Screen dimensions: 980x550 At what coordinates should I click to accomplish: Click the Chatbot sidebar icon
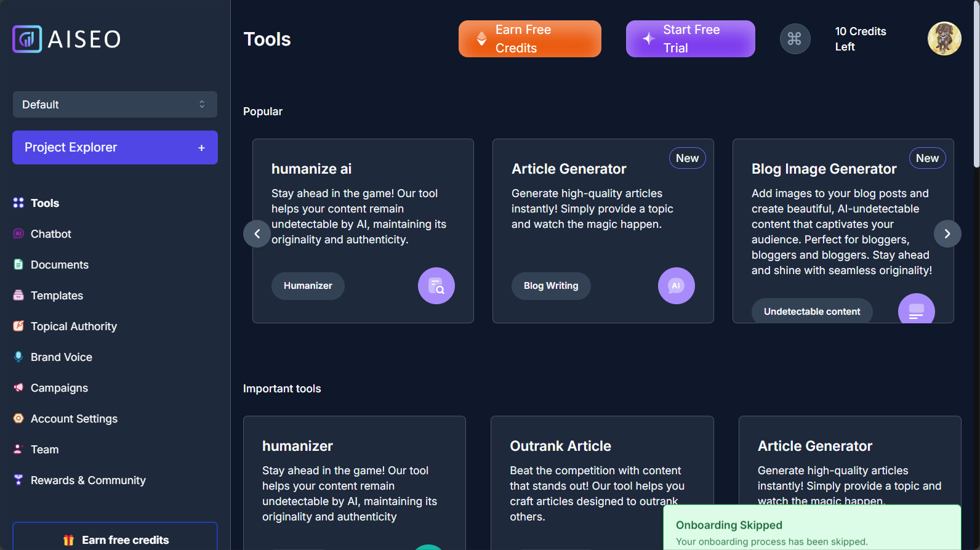18,233
